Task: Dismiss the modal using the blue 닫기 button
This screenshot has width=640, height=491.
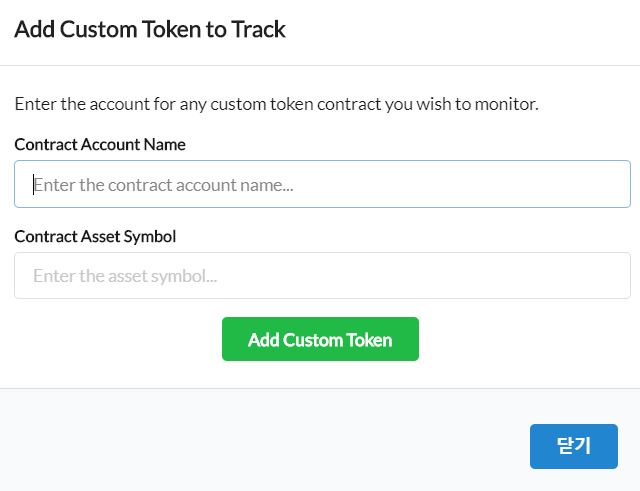Action: click(x=573, y=446)
